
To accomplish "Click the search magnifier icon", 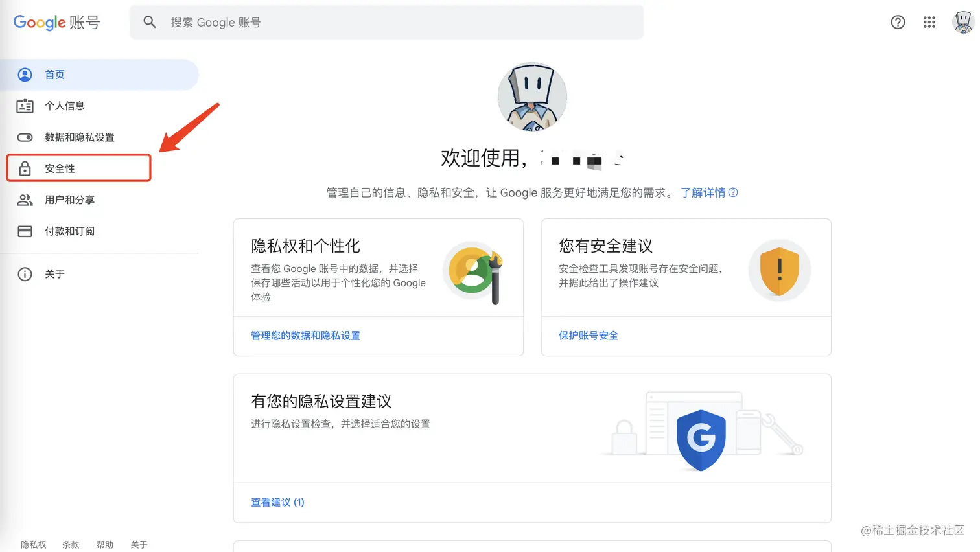I will (150, 22).
